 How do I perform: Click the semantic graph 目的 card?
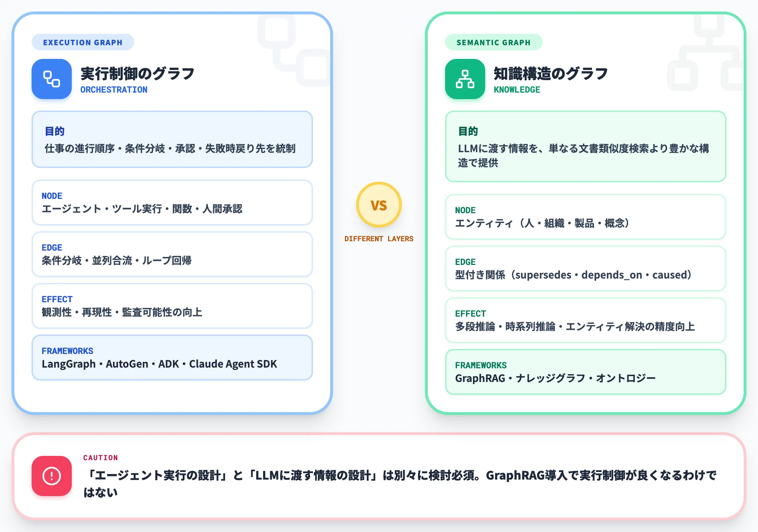pyautogui.click(x=586, y=146)
